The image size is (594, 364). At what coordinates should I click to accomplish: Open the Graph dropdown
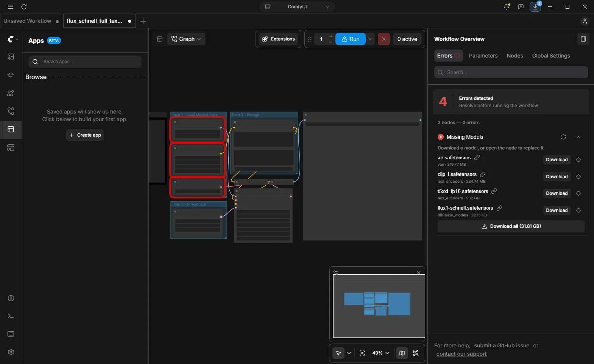pos(186,39)
